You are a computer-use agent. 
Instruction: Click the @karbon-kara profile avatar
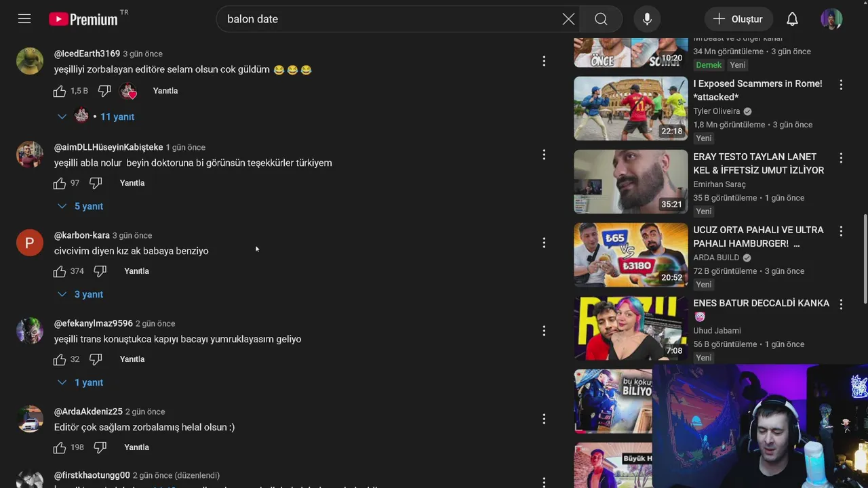click(x=30, y=243)
